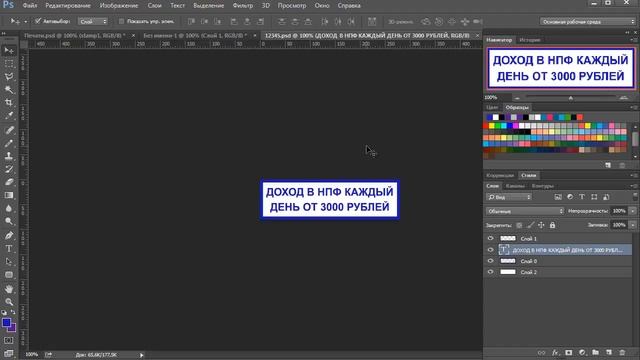Switch to the Каналы tab
Image resolution: width=640 pixels, height=360 pixels.
click(x=515, y=186)
